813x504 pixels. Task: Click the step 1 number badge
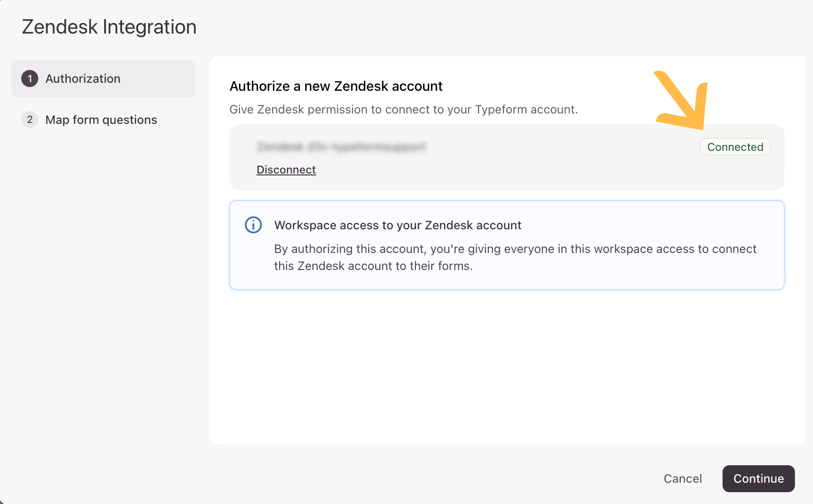pos(30,78)
